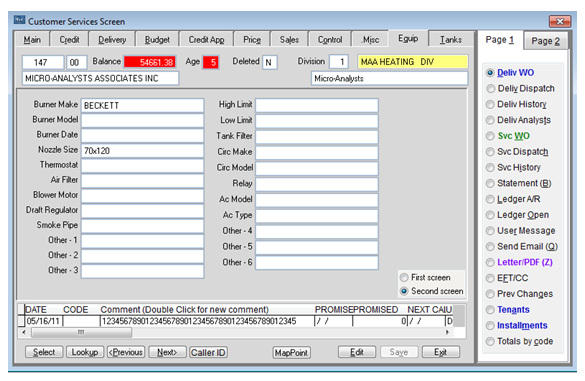
Task: Open the Credit tab
Action: tap(69, 40)
